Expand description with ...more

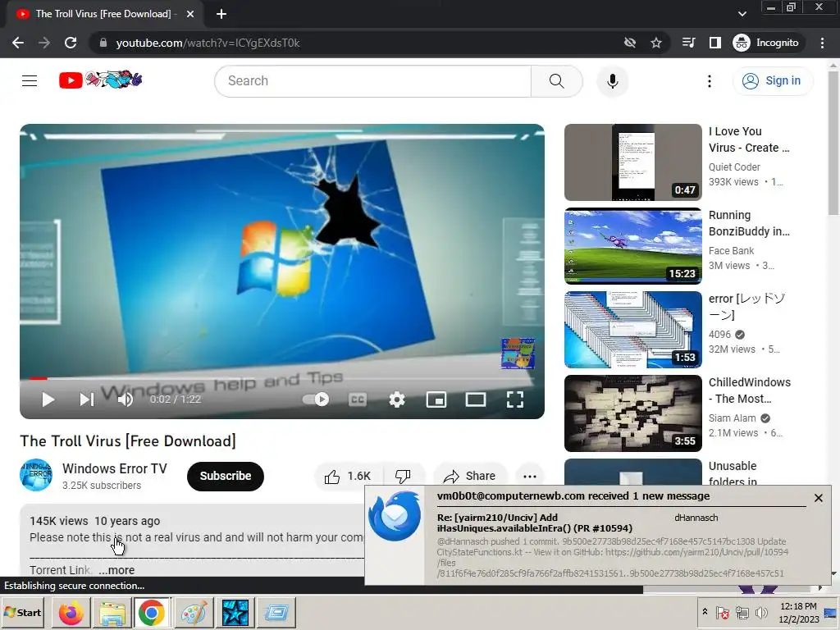click(x=116, y=570)
